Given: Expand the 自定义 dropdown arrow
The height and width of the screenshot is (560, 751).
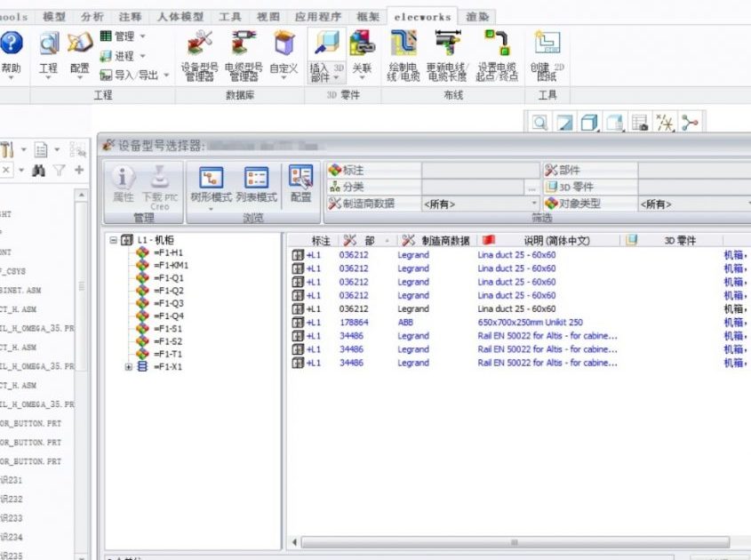Looking at the screenshot, I should [284, 77].
